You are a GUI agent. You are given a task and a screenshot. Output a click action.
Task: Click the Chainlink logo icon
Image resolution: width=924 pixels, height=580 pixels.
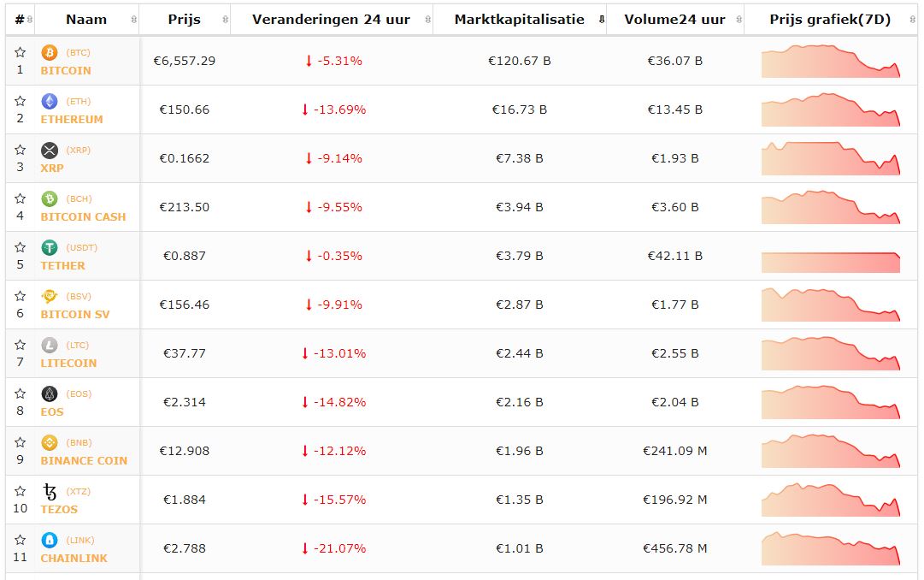pyautogui.click(x=50, y=541)
